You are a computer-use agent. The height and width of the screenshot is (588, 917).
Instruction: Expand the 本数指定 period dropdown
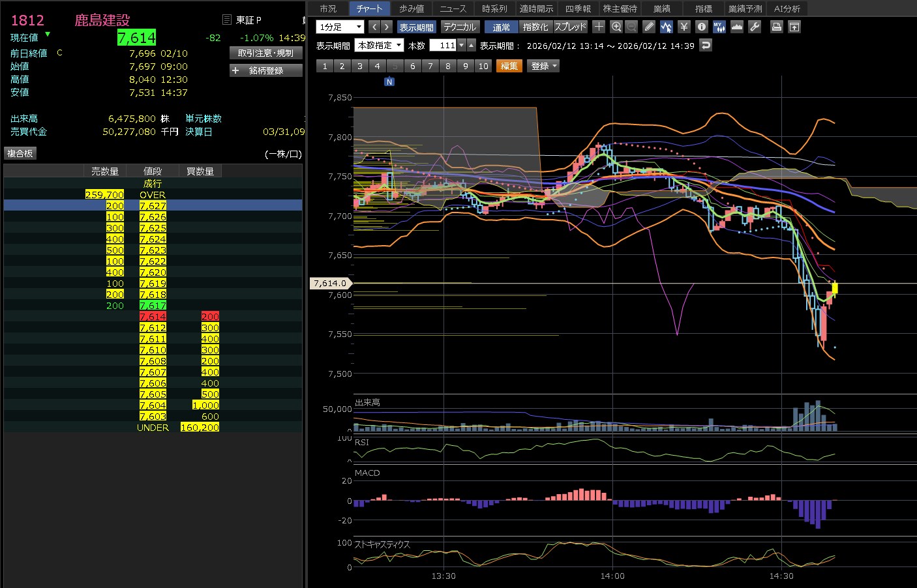click(380, 45)
